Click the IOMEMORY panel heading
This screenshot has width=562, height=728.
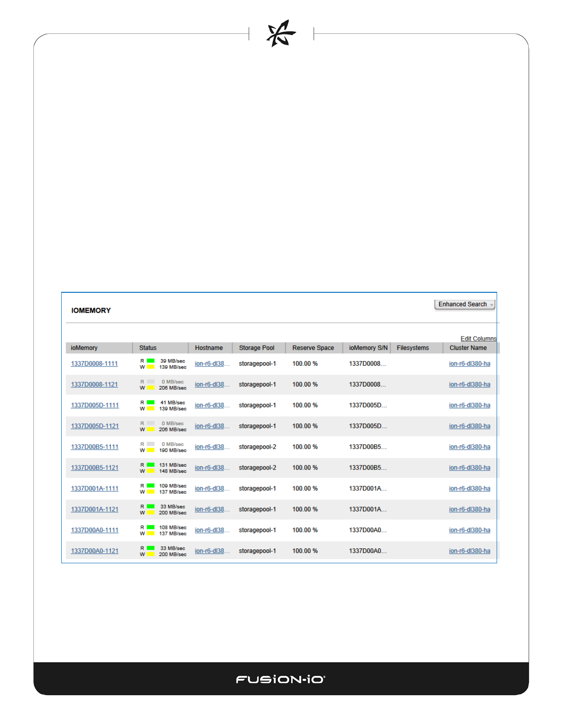click(91, 310)
